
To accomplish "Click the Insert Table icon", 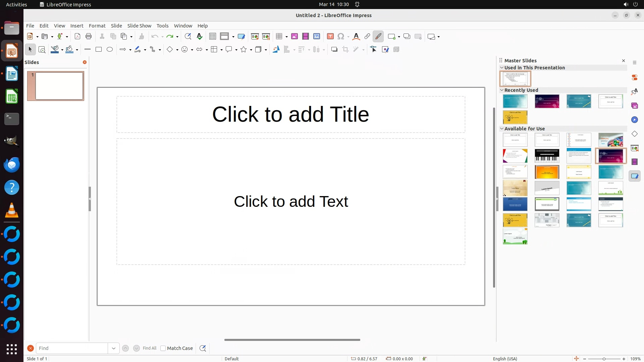I will point(279,37).
